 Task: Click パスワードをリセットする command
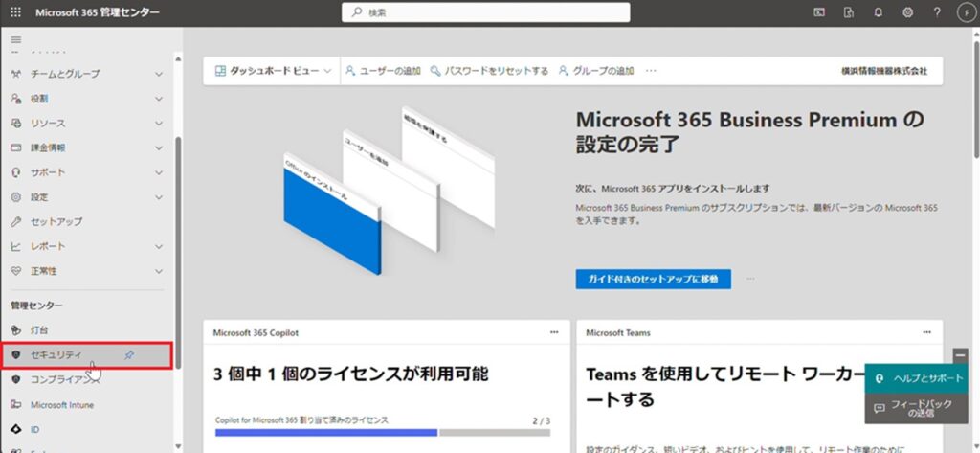pyautogui.click(x=489, y=71)
